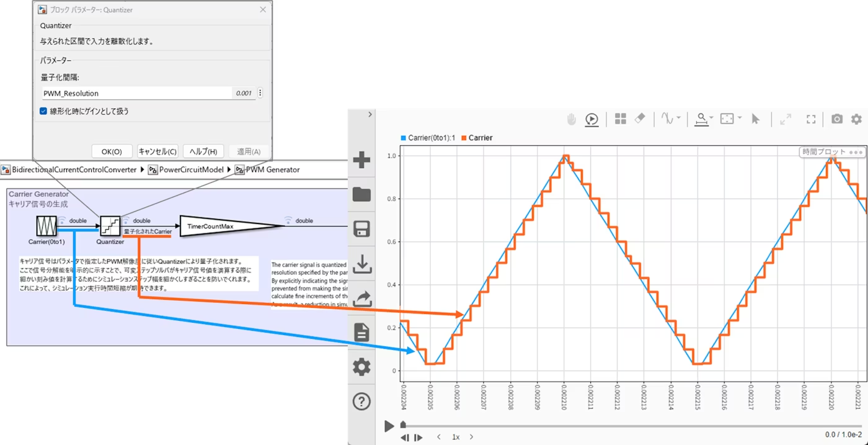Screen dimensions: 868x445
Task: Toggle Carrier(0to1):1 legend entry
Action: coord(428,138)
